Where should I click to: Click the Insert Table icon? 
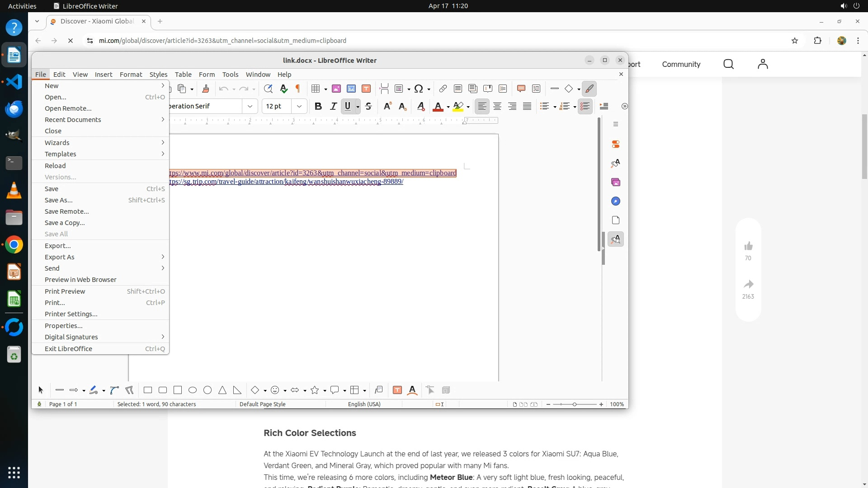point(316,89)
